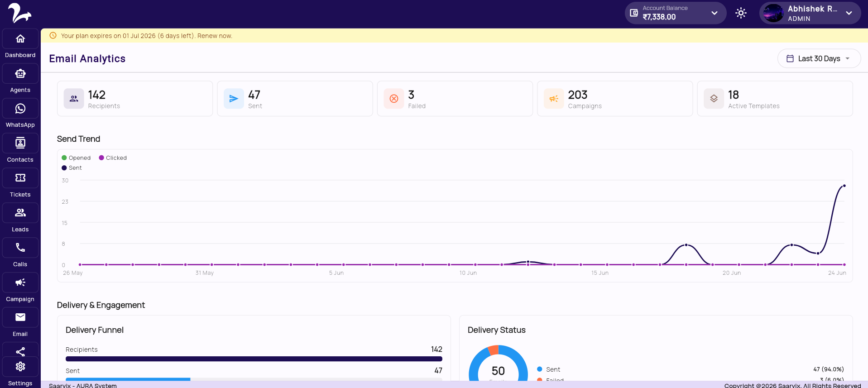Viewport: 868px width, 388px height.
Task: Toggle the Sent series in chart legend
Action: 72,168
